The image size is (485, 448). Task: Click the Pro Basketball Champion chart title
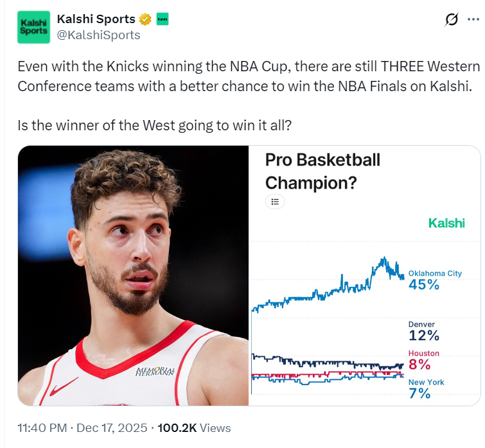322,171
